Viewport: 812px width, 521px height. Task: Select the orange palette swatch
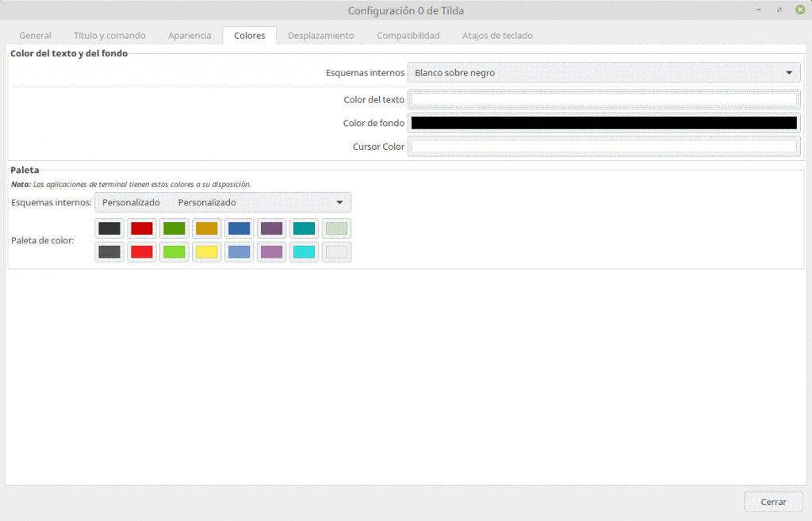coord(206,228)
